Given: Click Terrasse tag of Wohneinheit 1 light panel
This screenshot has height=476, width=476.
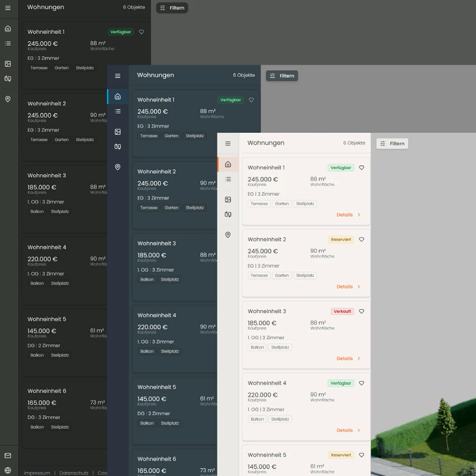Looking at the screenshot, I should pos(259,204).
